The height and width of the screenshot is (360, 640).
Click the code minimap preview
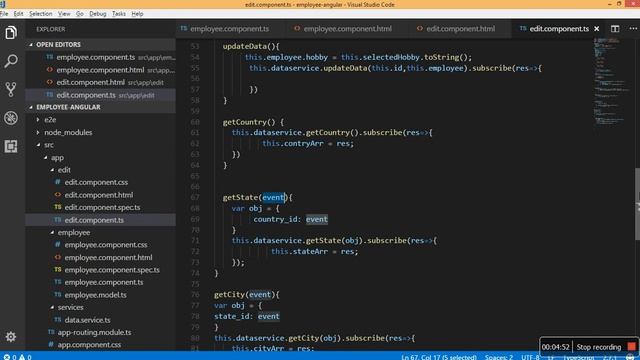click(x=611, y=82)
